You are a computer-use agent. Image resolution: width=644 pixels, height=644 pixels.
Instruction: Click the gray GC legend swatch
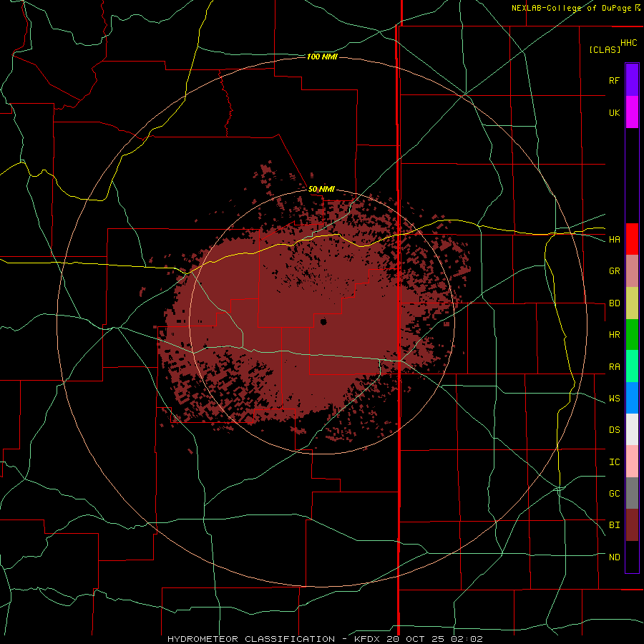[x=632, y=493]
